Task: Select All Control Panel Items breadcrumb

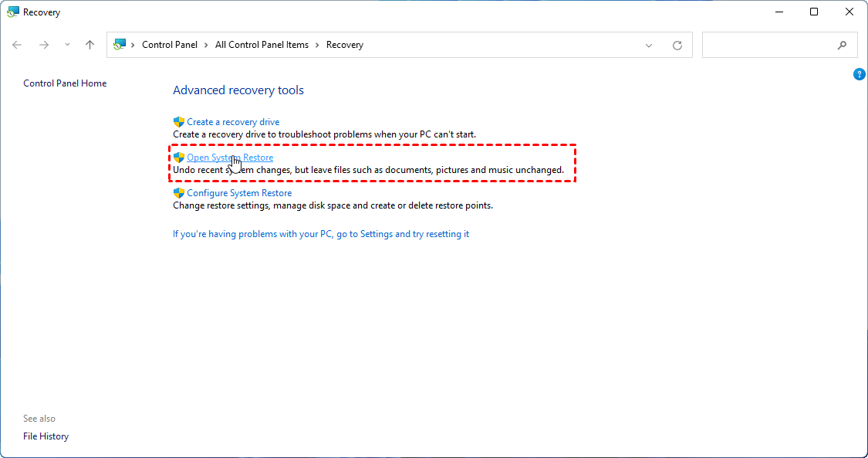Action: click(262, 45)
